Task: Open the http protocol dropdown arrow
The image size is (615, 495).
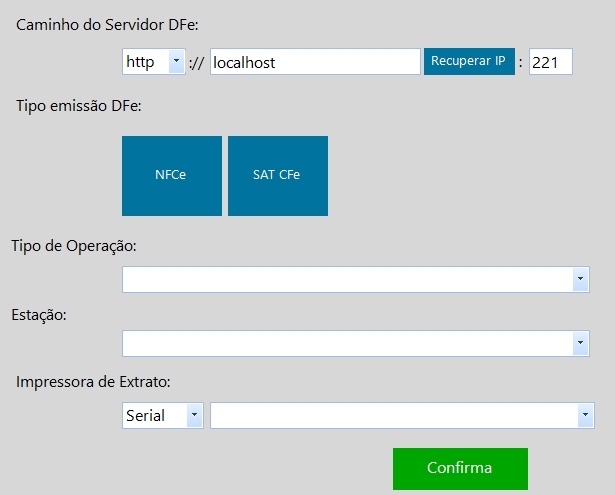Action: pyautogui.click(x=176, y=61)
